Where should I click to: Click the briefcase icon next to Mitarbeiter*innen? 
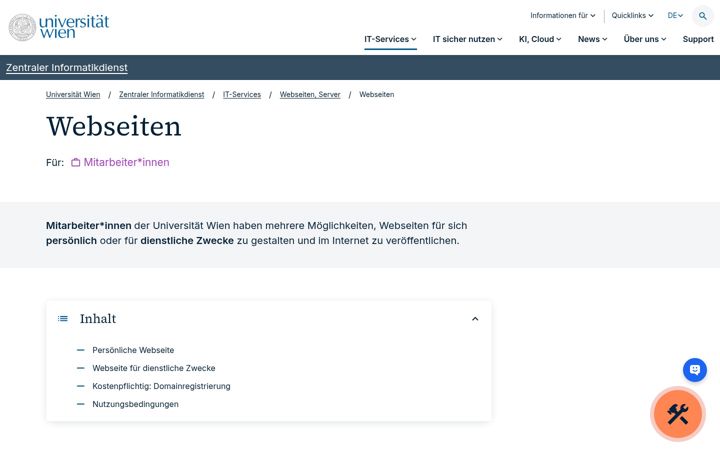point(75,163)
